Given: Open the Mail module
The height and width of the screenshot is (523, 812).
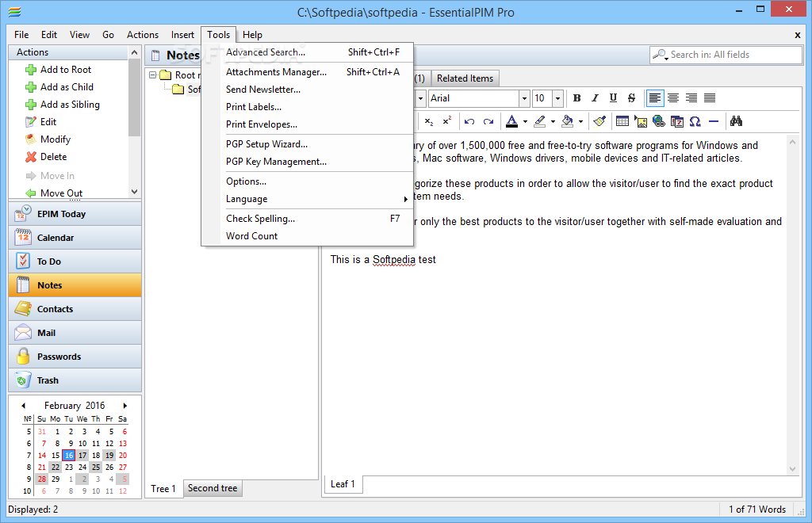Looking at the screenshot, I should tap(75, 333).
